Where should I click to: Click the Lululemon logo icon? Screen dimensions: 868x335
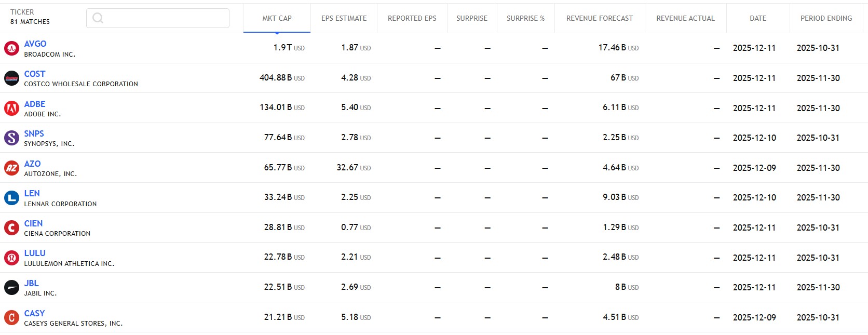[x=11, y=258]
